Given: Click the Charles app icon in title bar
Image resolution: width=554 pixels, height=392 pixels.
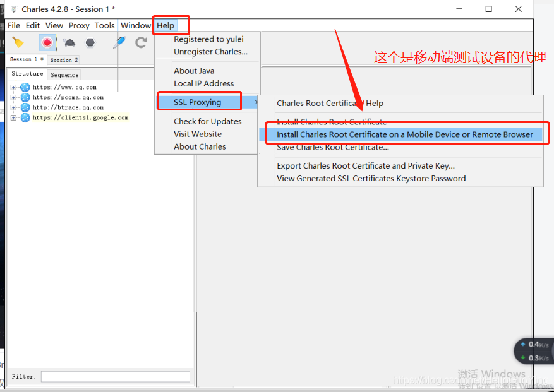Looking at the screenshot, I should [x=14, y=9].
